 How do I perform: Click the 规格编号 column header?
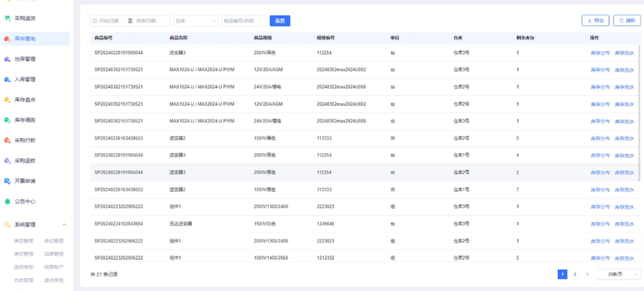326,38
